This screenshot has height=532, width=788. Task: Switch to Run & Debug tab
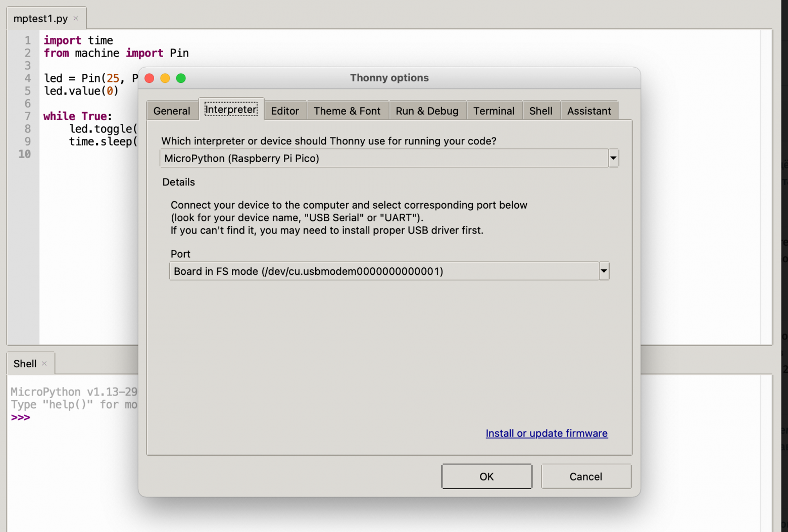427,111
